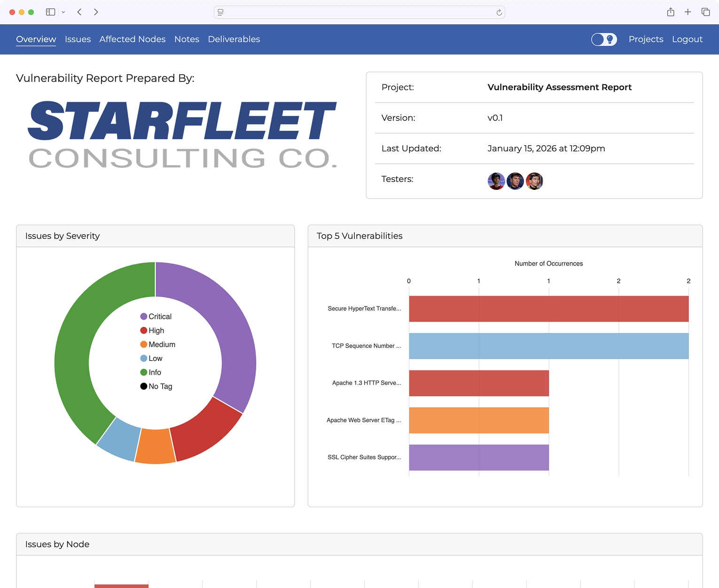Click the back navigation arrow

click(79, 12)
